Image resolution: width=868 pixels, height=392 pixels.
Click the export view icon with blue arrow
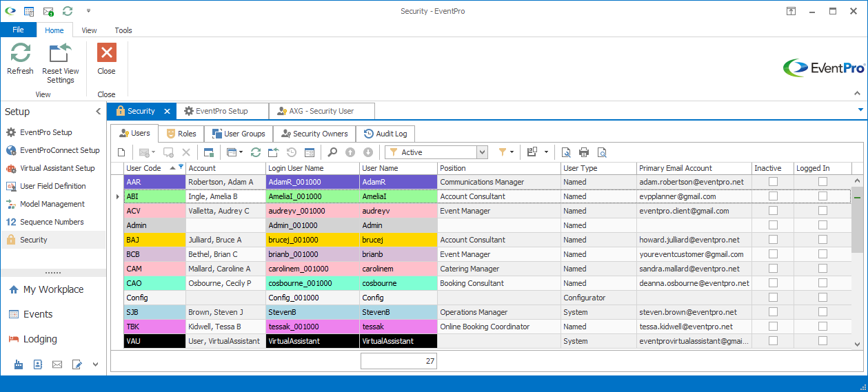273,152
